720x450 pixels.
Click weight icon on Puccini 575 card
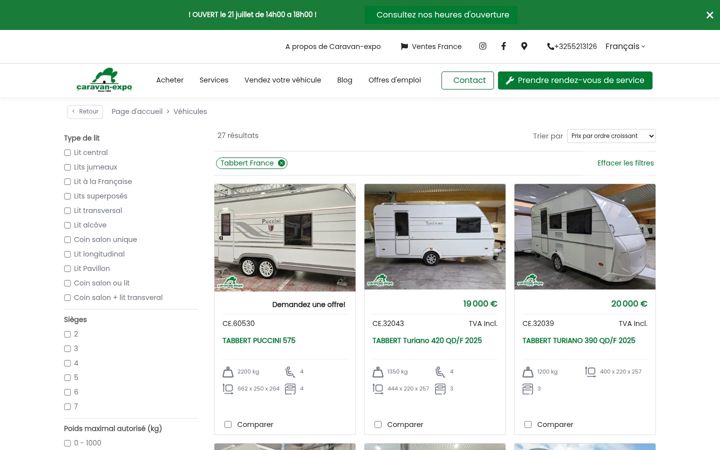point(228,372)
